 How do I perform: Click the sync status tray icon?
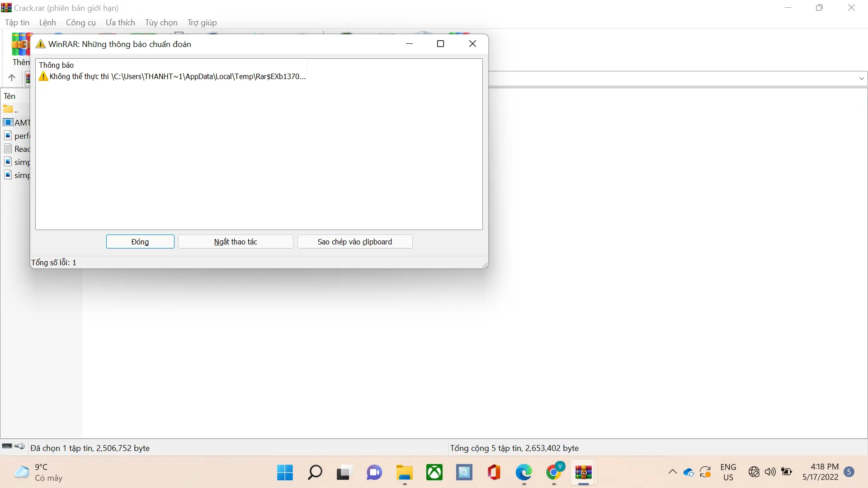pos(705,472)
